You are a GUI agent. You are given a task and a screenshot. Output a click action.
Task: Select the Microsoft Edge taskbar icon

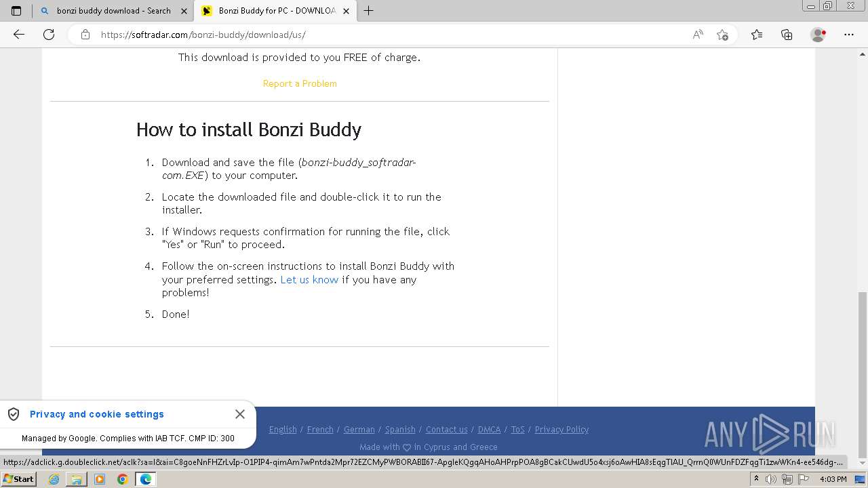(x=146, y=479)
